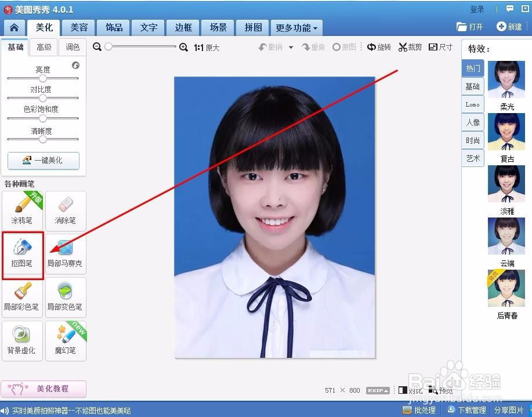Open the 魔幻笔 magic pen tool
This screenshot has height=417, width=532.
66,340
